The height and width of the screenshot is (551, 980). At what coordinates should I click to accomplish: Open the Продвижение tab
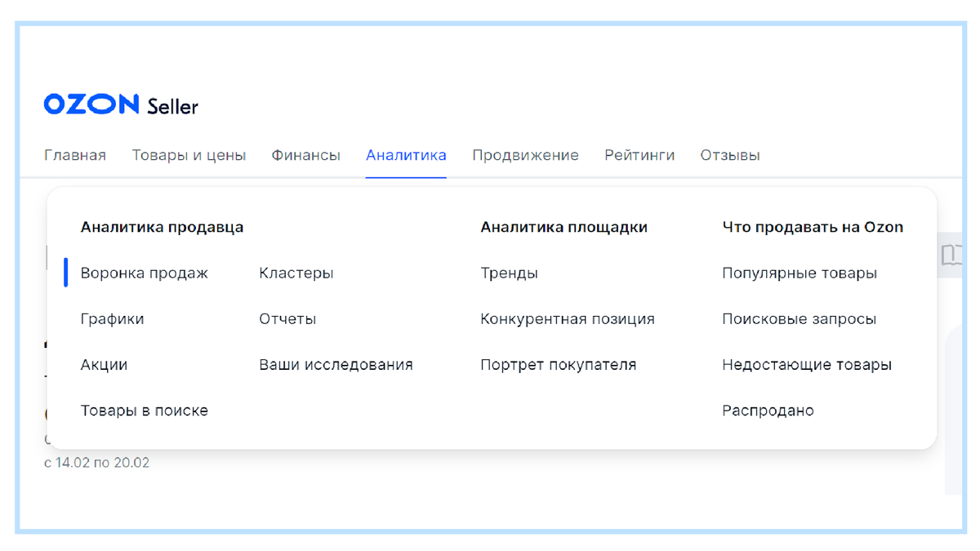click(x=525, y=155)
